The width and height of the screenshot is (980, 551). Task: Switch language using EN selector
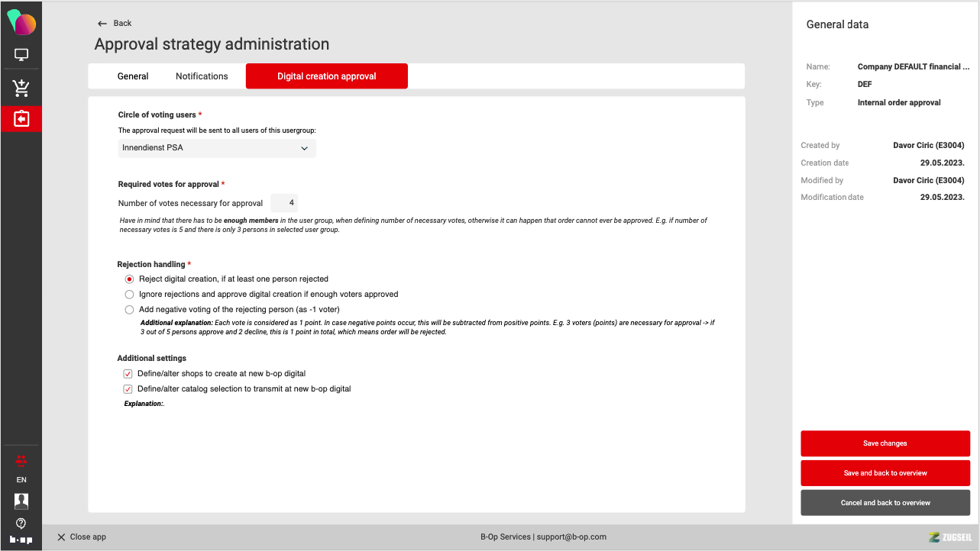tap(21, 480)
